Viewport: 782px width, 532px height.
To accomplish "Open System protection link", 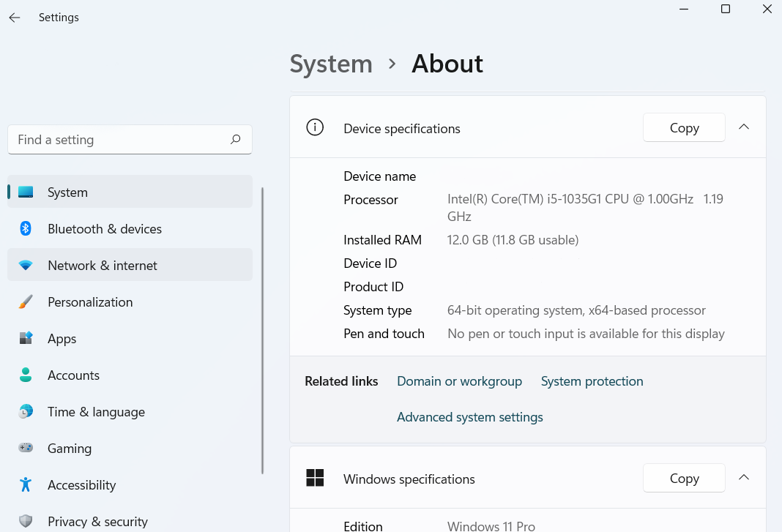I will coord(592,381).
